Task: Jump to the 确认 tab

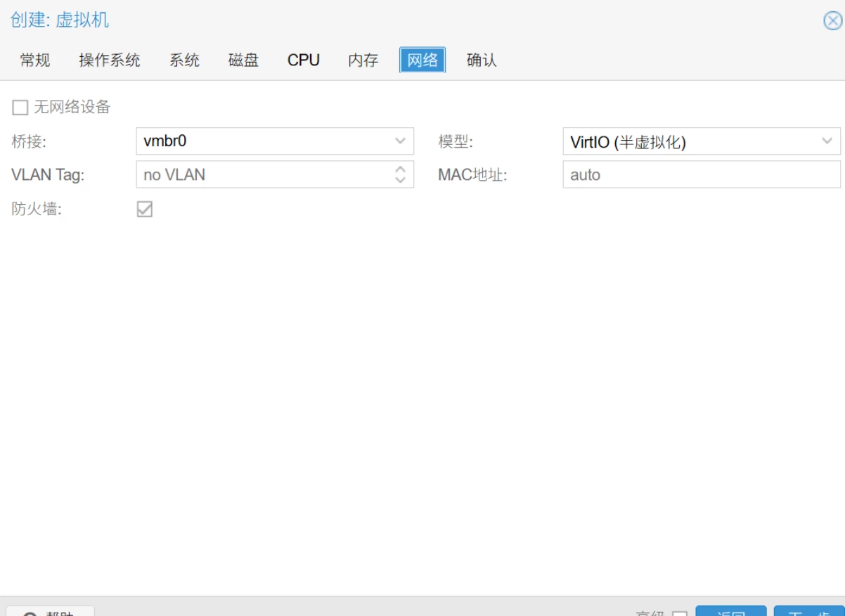Action: click(482, 60)
